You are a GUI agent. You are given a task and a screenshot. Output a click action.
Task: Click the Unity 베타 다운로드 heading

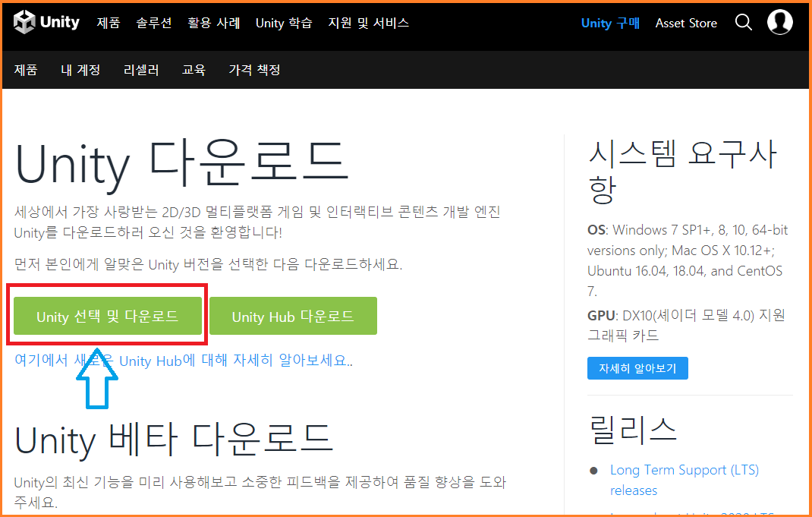(174, 440)
